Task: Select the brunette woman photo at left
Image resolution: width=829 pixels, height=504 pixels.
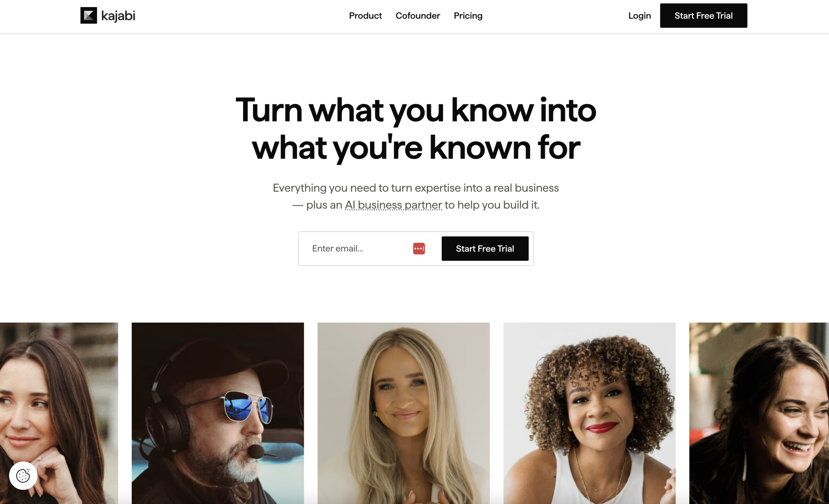Action: coord(59,413)
